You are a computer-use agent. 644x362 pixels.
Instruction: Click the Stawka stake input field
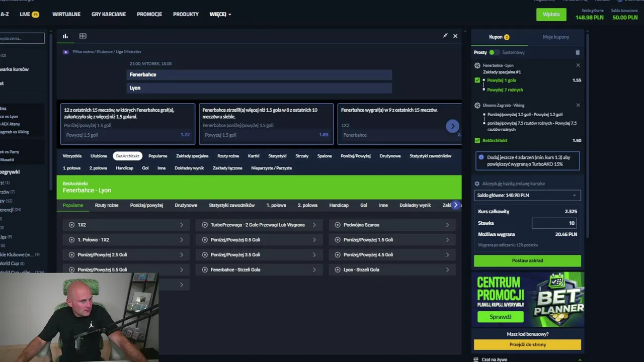[554, 223]
